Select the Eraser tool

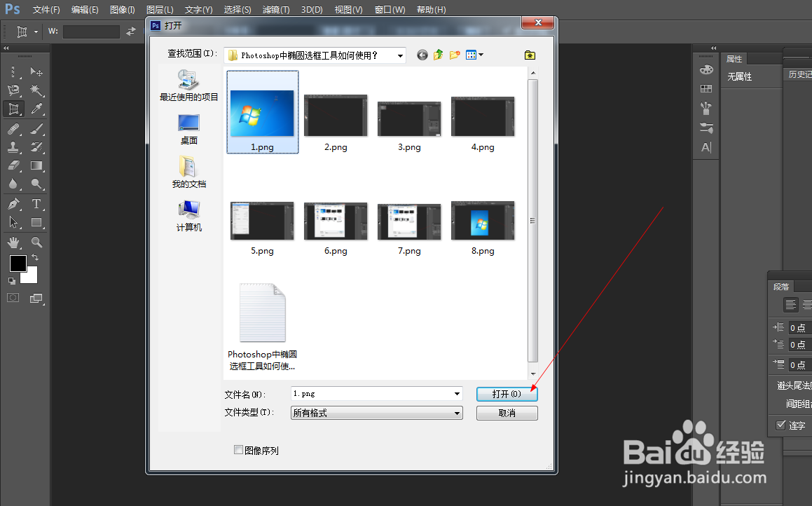click(15, 164)
